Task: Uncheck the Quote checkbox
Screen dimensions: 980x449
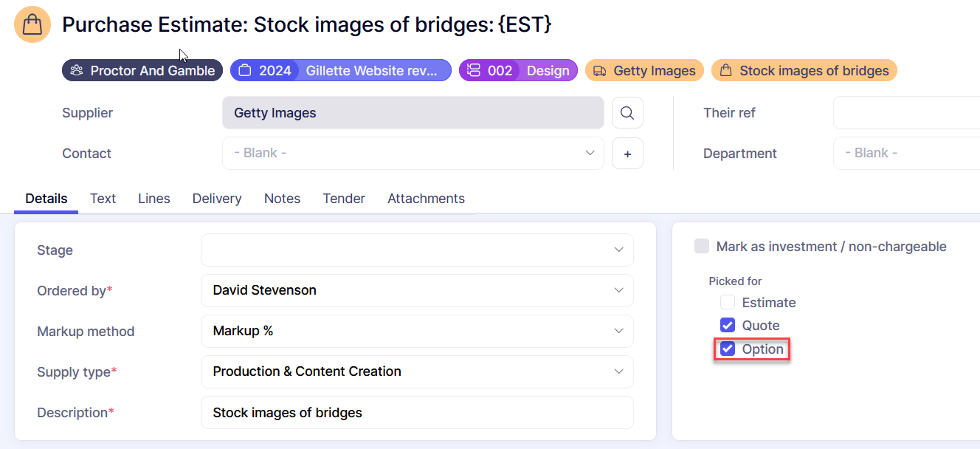Action: (x=728, y=326)
